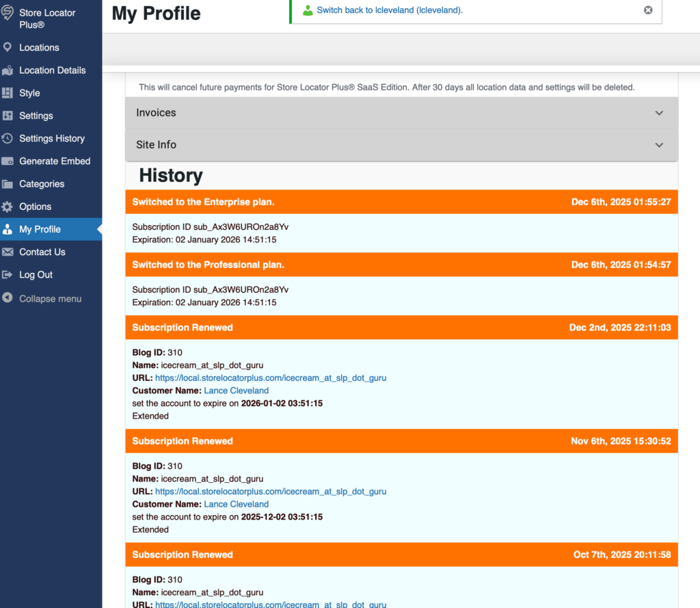Expand the Invoices section chevron

point(659,113)
